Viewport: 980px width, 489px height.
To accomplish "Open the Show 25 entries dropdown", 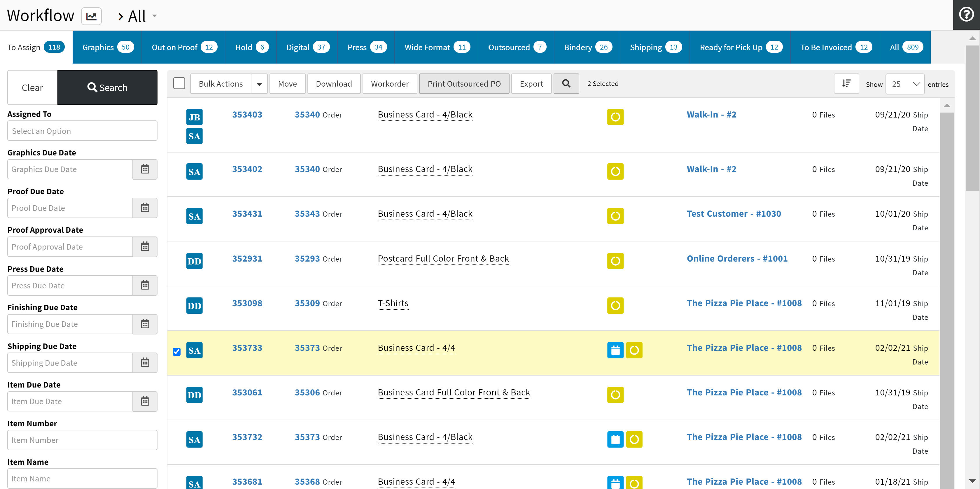I will [x=905, y=84].
